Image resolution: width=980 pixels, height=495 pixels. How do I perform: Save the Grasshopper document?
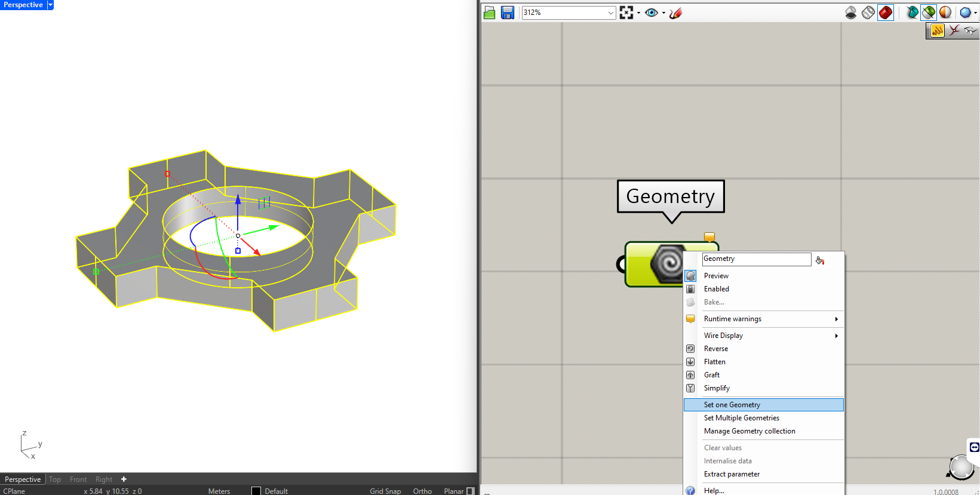point(508,13)
